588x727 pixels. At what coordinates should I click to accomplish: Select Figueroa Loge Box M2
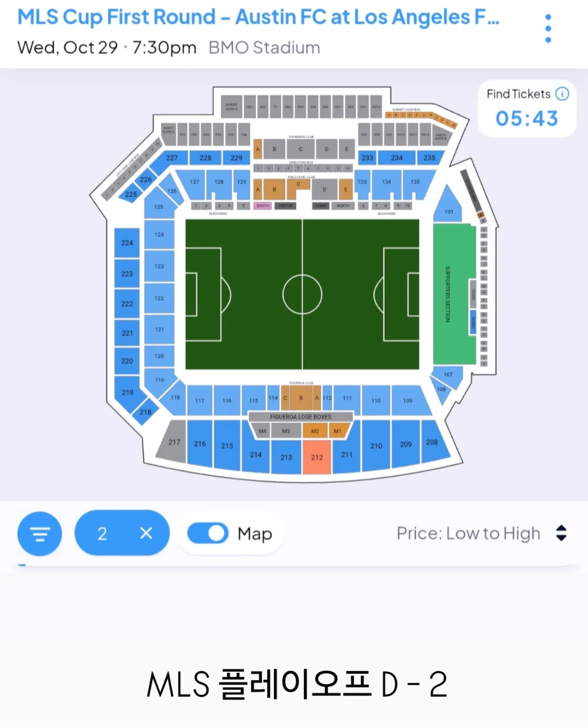click(x=315, y=431)
